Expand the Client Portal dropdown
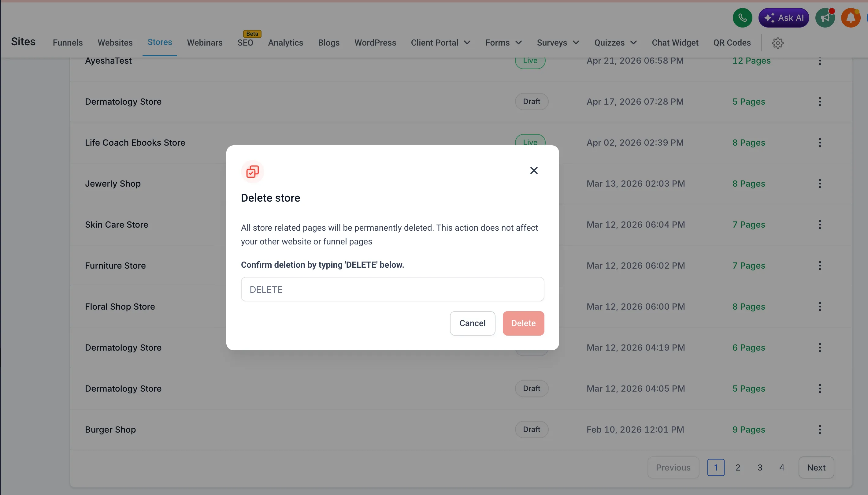 440,43
